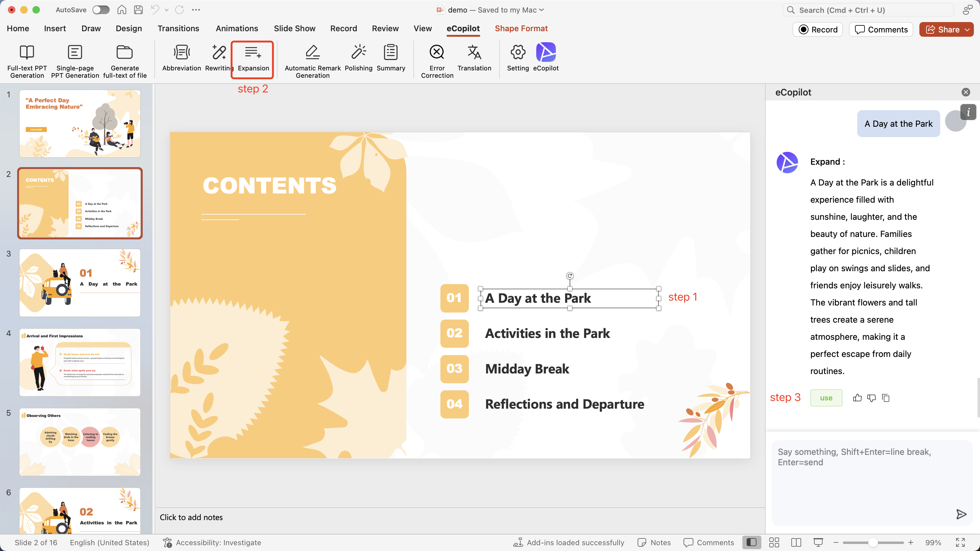Viewport: 980px width, 551px height.
Task: Toggle the AutoSave switch
Action: 101,10
